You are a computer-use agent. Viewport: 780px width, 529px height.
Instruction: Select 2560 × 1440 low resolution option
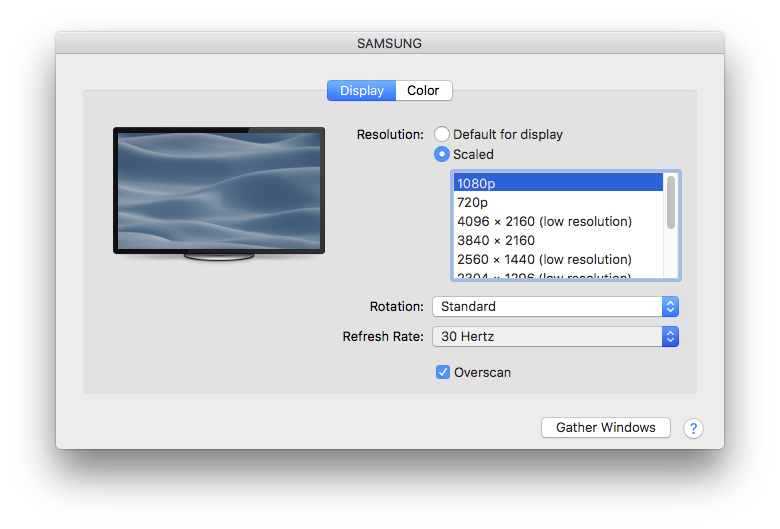pos(558,259)
